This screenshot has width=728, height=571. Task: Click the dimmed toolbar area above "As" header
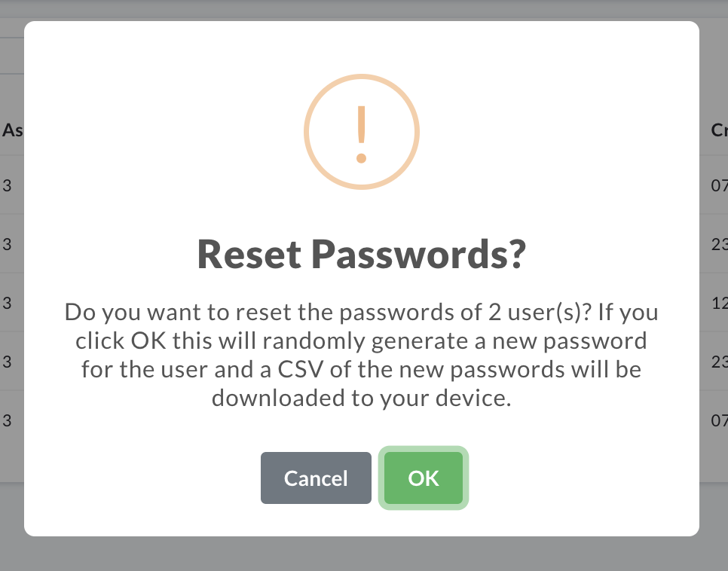[11, 56]
